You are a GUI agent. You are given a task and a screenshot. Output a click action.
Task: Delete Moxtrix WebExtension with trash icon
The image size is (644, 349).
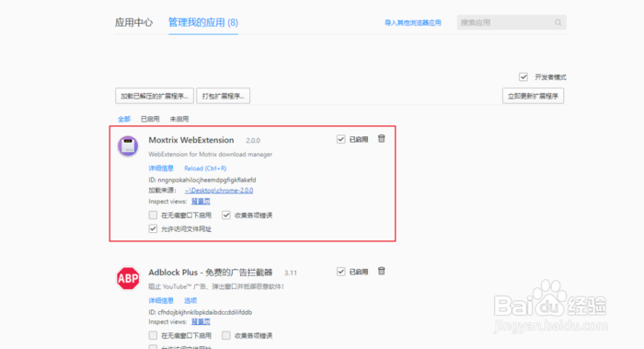pyautogui.click(x=382, y=138)
